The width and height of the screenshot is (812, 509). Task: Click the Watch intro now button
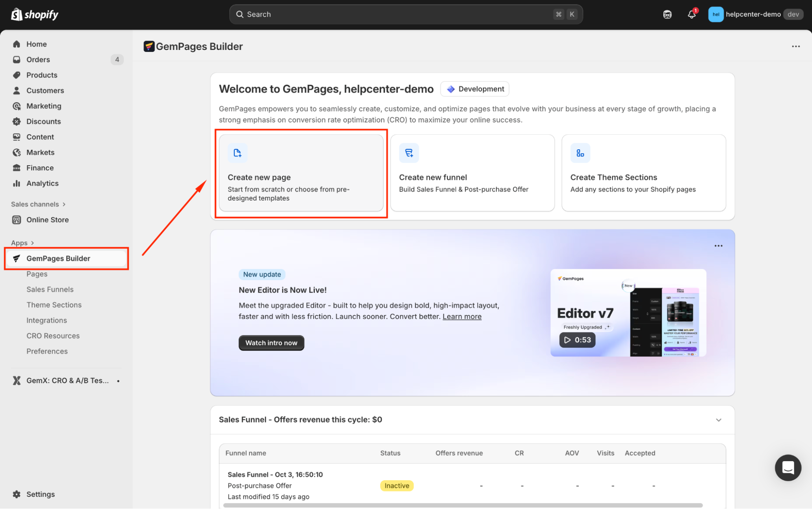[x=271, y=343]
